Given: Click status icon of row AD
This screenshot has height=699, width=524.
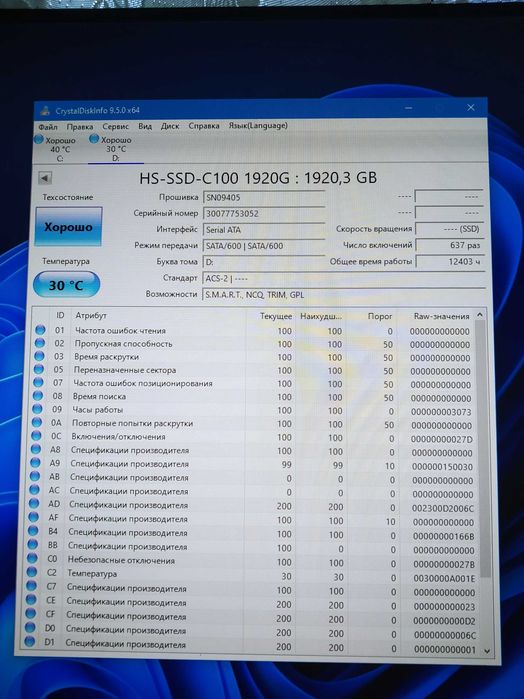Looking at the screenshot, I should pyautogui.click(x=34, y=503).
